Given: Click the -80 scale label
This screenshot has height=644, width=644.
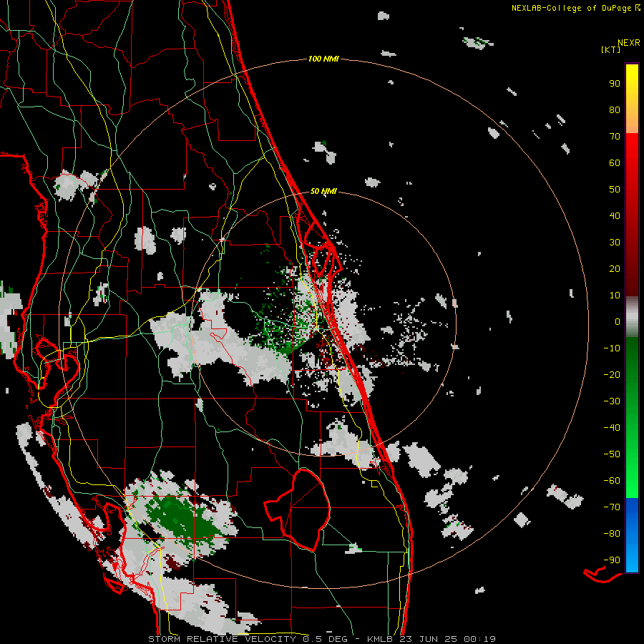Looking at the screenshot, I should tap(612, 534).
